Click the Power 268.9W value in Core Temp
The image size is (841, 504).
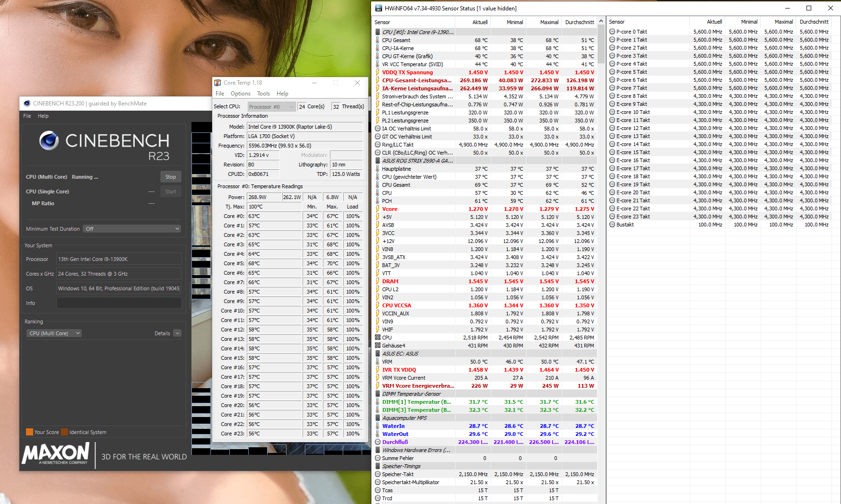point(264,197)
